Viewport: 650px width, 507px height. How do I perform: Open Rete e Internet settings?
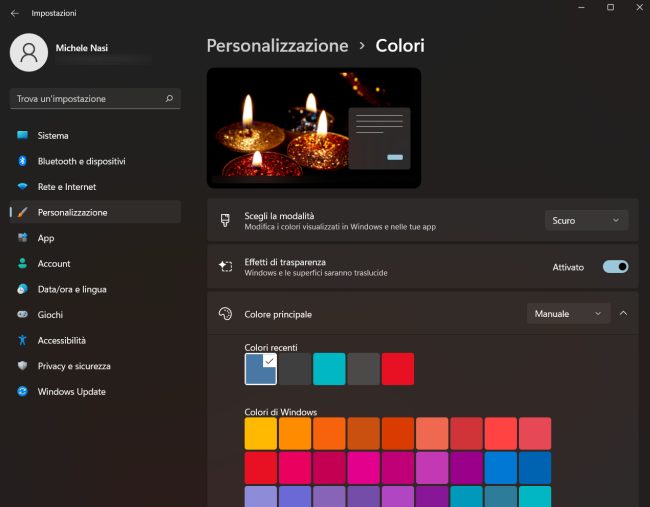tap(95, 187)
